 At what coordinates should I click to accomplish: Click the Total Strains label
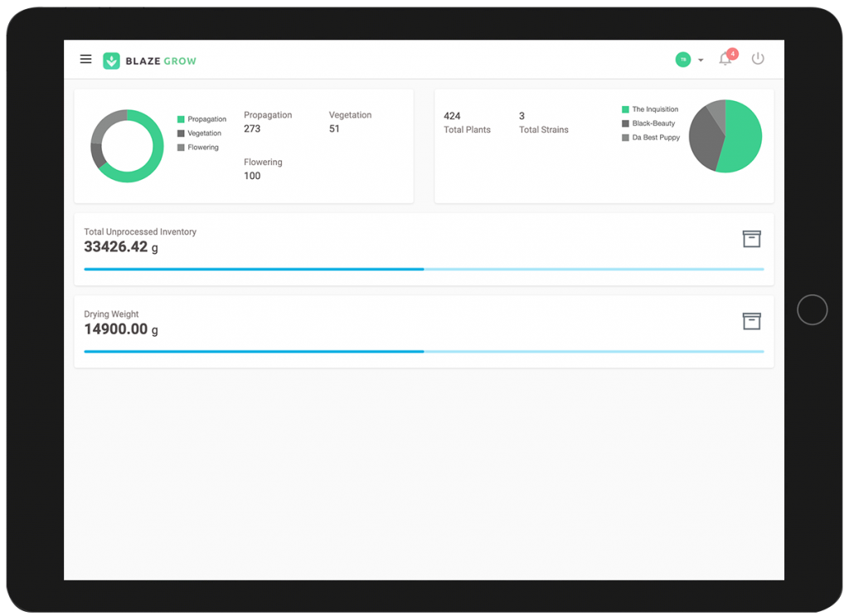pyautogui.click(x=544, y=130)
